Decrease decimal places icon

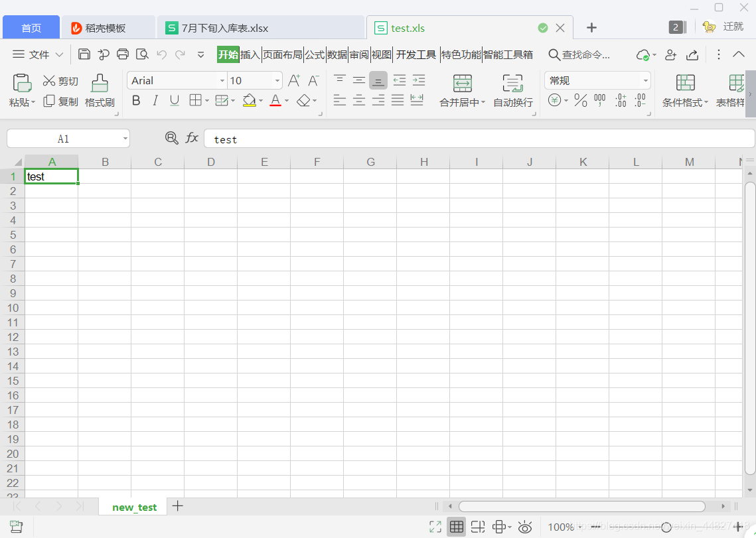[x=640, y=100]
